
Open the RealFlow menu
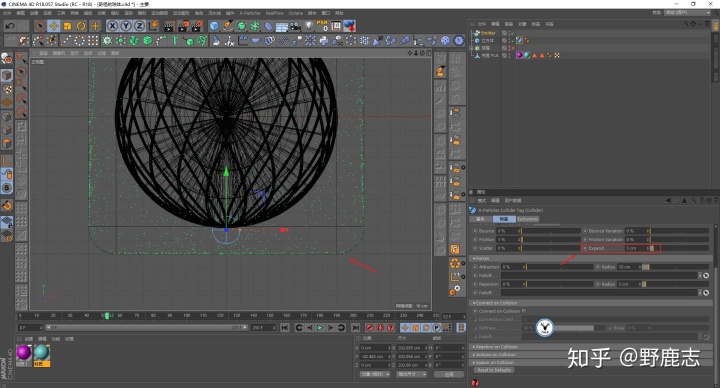coord(275,13)
